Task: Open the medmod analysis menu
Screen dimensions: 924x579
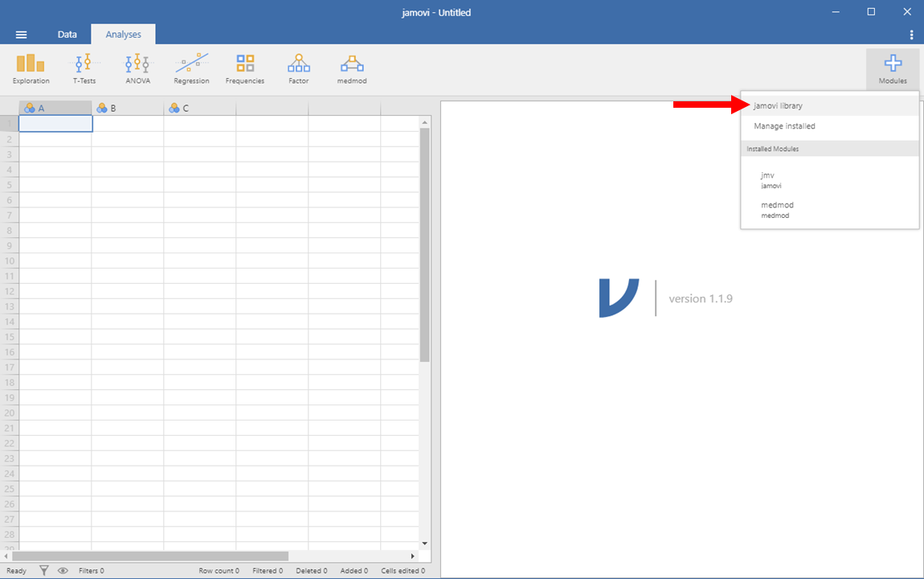Action: (352, 68)
